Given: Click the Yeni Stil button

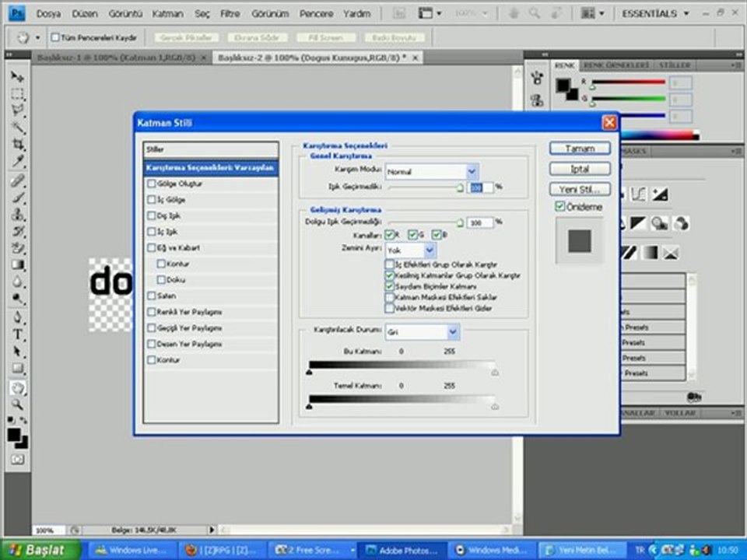Looking at the screenshot, I should point(580,189).
